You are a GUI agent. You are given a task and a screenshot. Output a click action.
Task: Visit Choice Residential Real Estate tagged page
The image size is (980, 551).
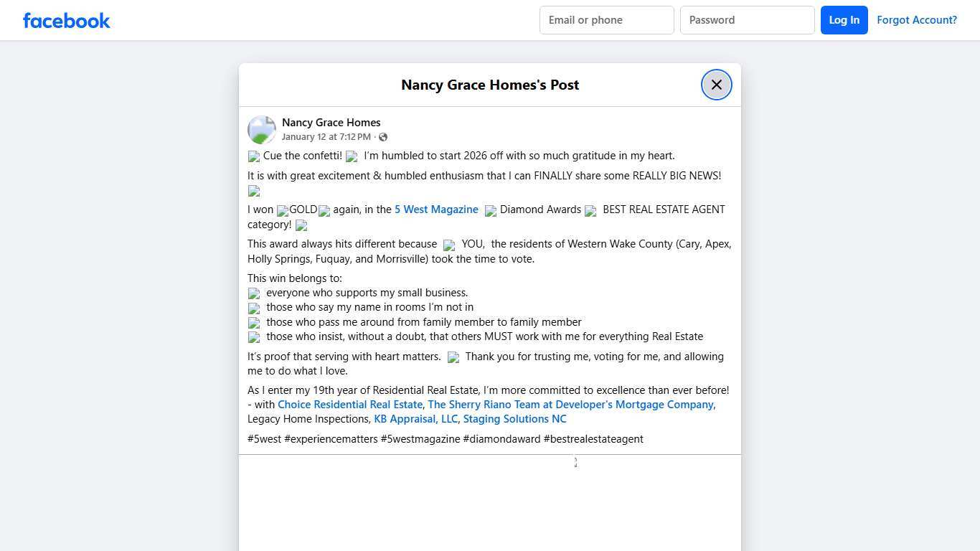350,405
